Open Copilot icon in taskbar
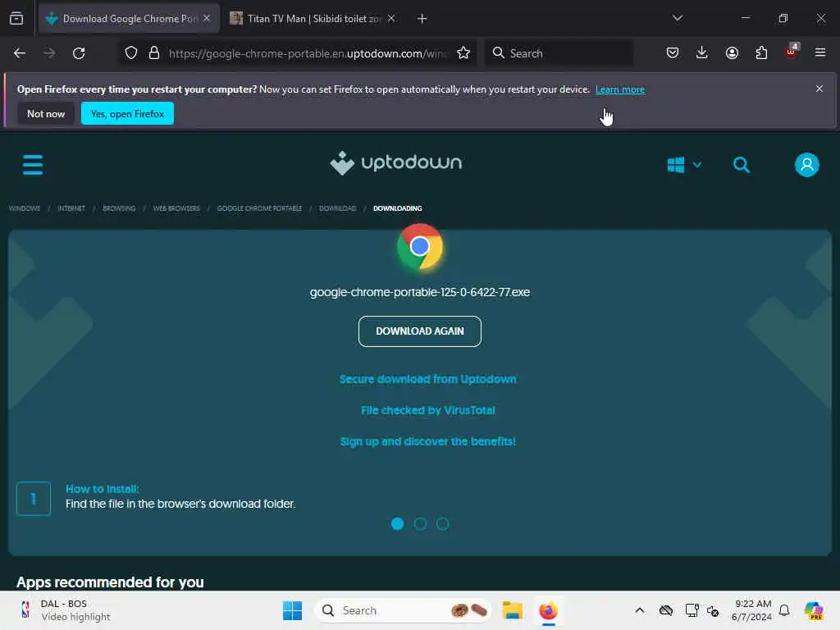840x630 pixels. click(814, 610)
